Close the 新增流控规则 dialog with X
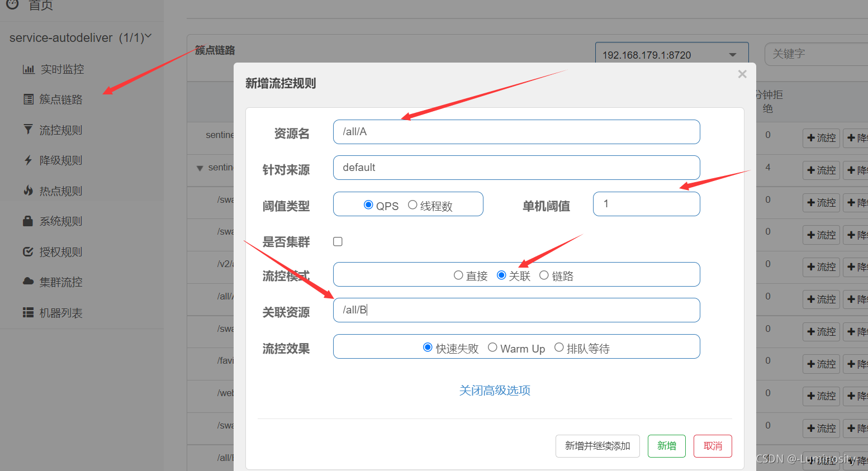The height and width of the screenshot is (471, 868). click(x=742, y=74)
